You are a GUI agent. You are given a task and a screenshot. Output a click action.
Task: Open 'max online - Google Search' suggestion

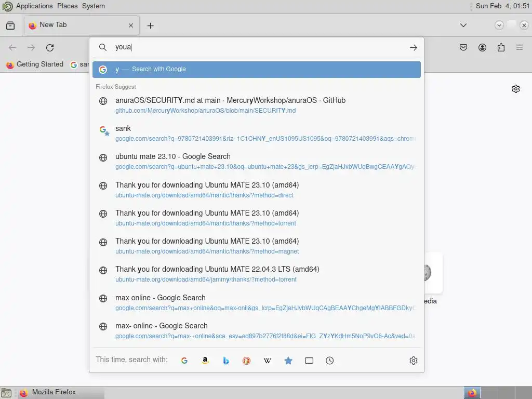[257, 303]
